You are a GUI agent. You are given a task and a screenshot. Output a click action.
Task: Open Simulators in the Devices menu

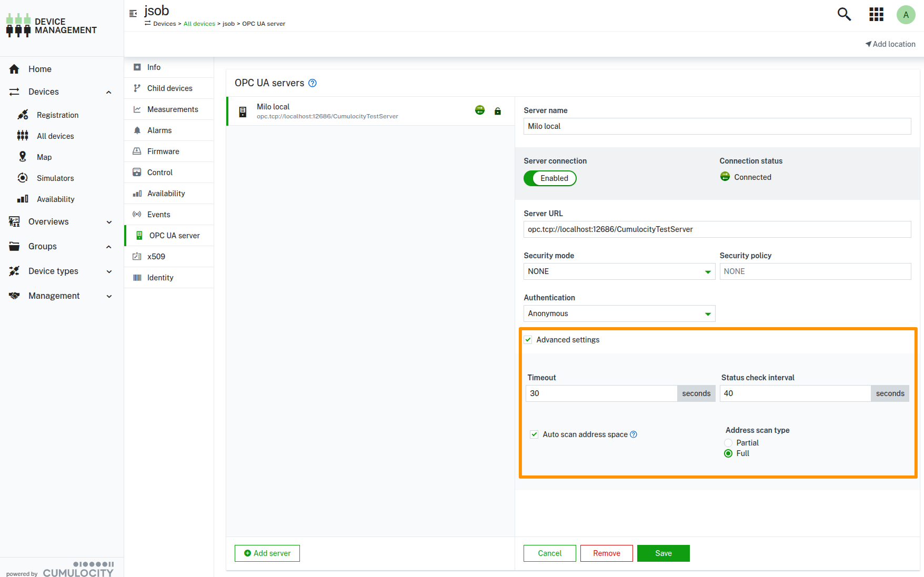click(55, 178)
